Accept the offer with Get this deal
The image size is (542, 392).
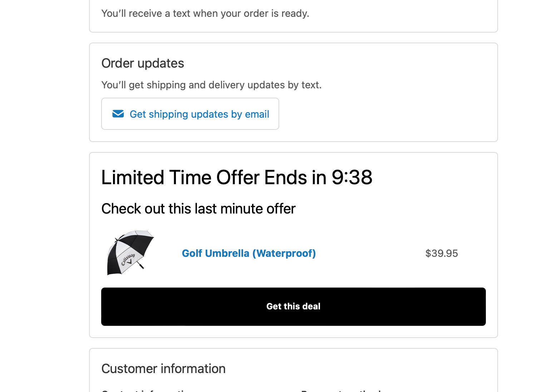tap(294, 307)
